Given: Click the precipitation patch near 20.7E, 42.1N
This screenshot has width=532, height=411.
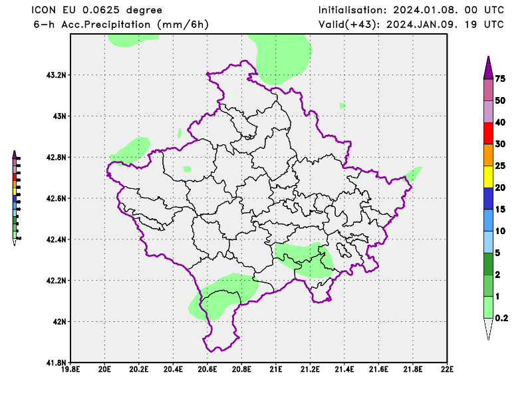Looking at the screenshot, I should (224, 297).
